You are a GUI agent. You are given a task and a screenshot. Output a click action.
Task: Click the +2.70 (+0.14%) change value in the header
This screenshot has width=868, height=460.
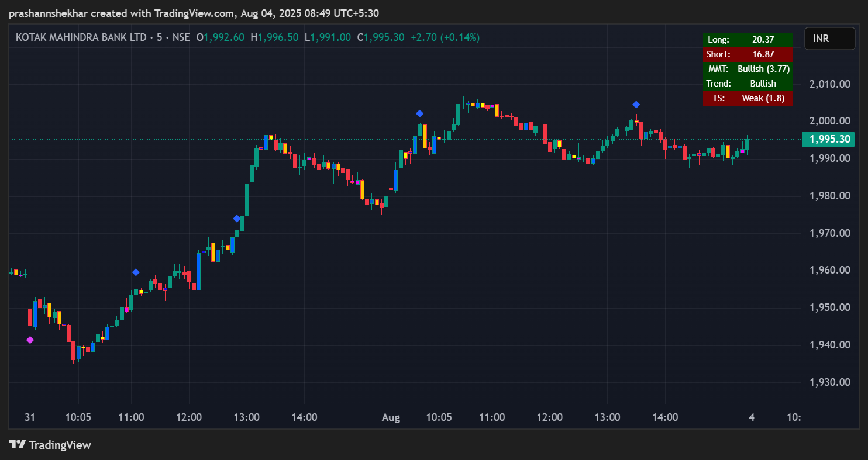pos(445,37)
